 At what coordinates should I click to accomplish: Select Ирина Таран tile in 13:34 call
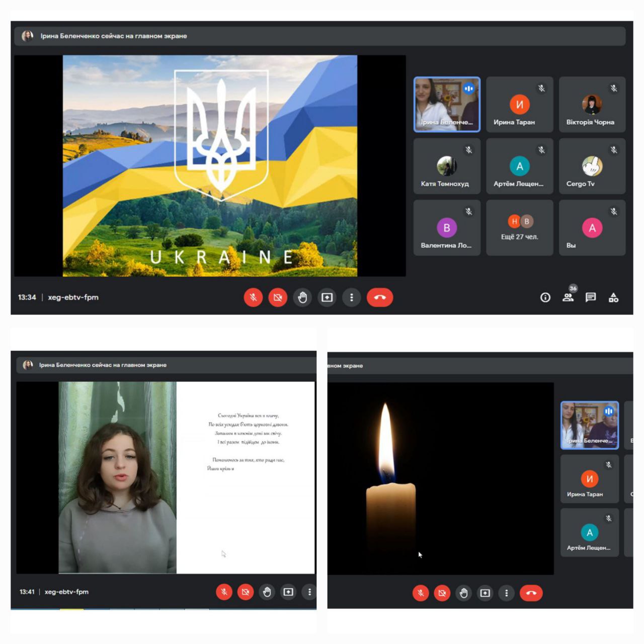point(520,105)
